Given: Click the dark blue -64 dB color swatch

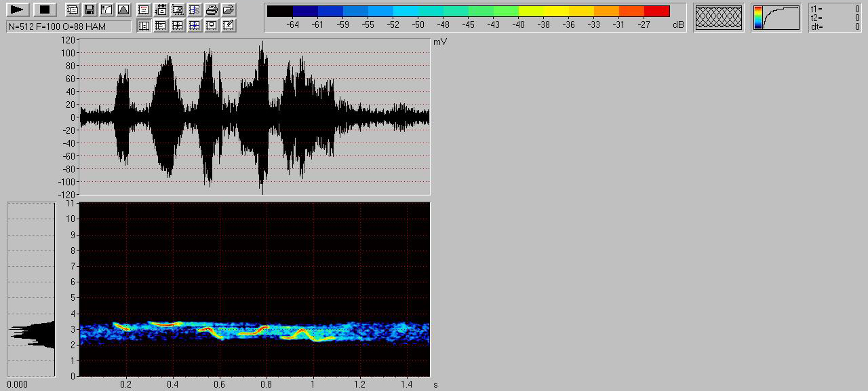Looking at the screenshot, I should 305,11.
